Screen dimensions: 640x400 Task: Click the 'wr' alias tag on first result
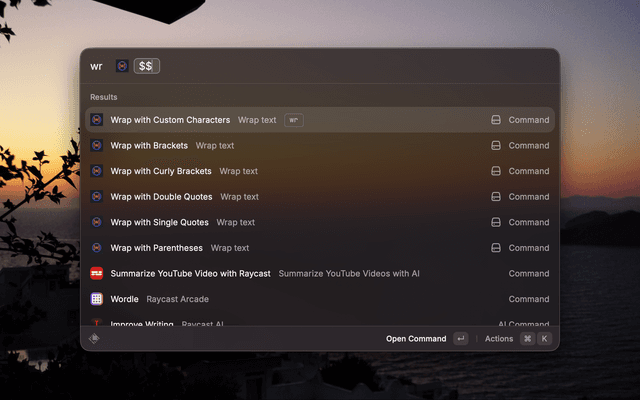pyautogui.click(x=293, y=120)
